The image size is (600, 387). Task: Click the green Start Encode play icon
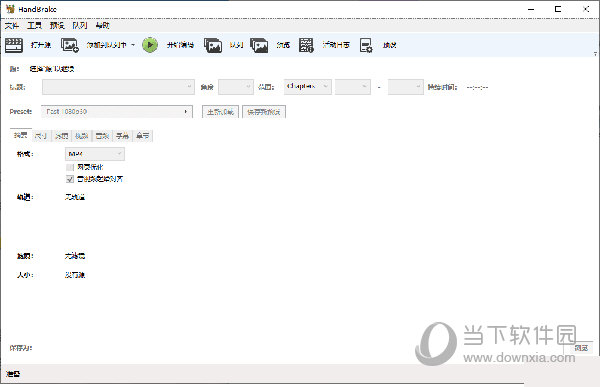coord(150,45)
